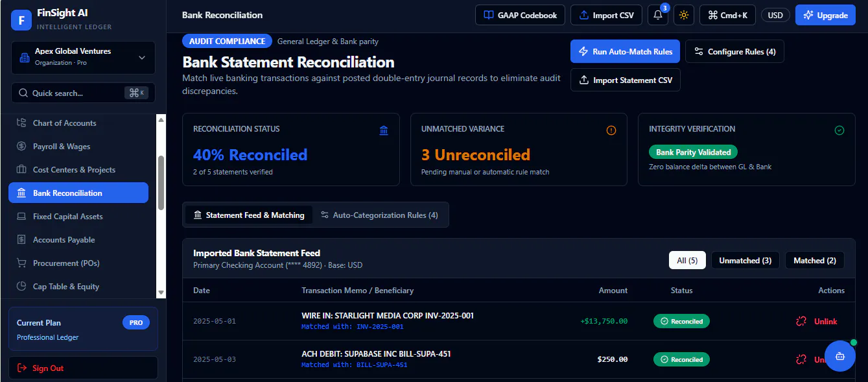Screen dimensions: 868x382
Task: Open the Cmd+K command palette
Action: coord(727,15)
